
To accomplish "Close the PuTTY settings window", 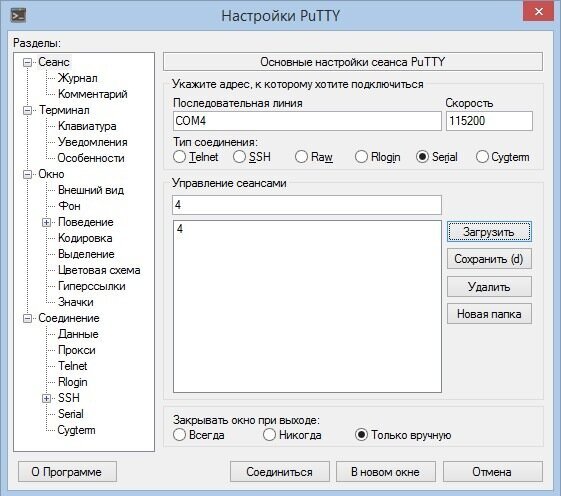I will tap(538, 12).
